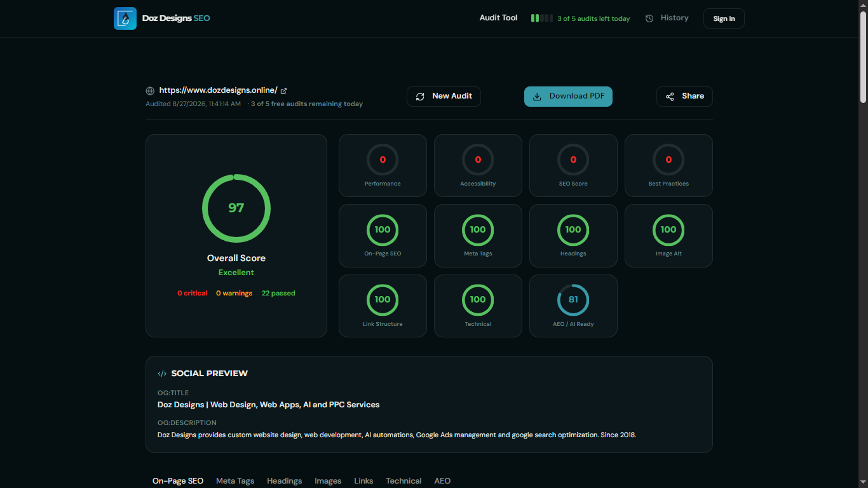
Task: Click the OG:TITLE label
Action: click(173, 393)
